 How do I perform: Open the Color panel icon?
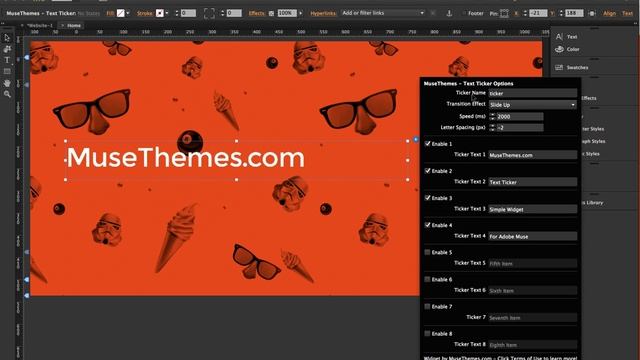tap(559, 49)
